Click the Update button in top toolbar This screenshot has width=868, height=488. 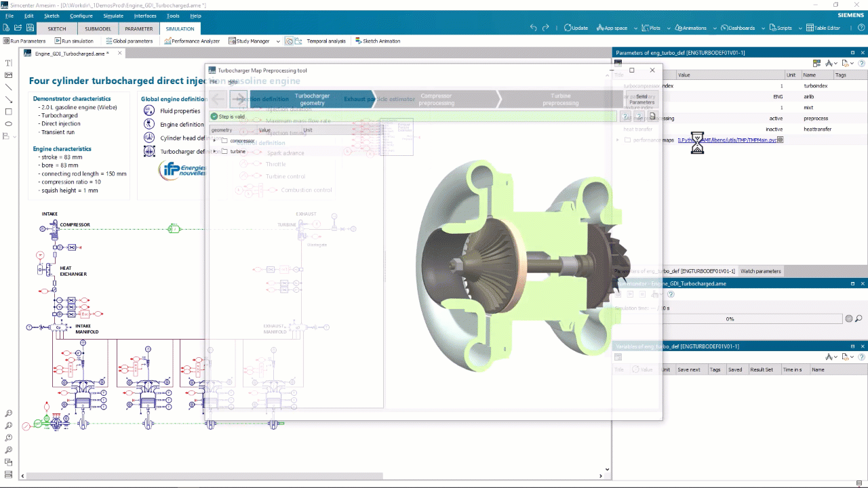coord(576,28)
